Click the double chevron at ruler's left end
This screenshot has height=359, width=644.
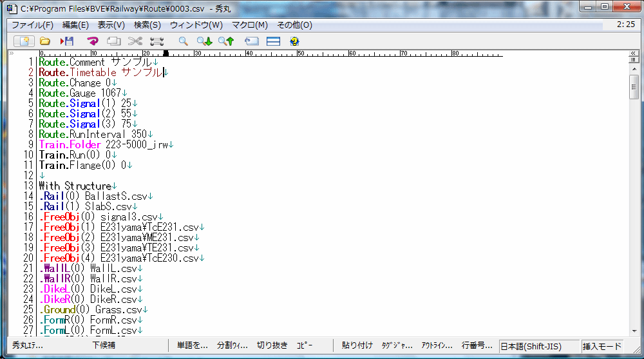12,53
